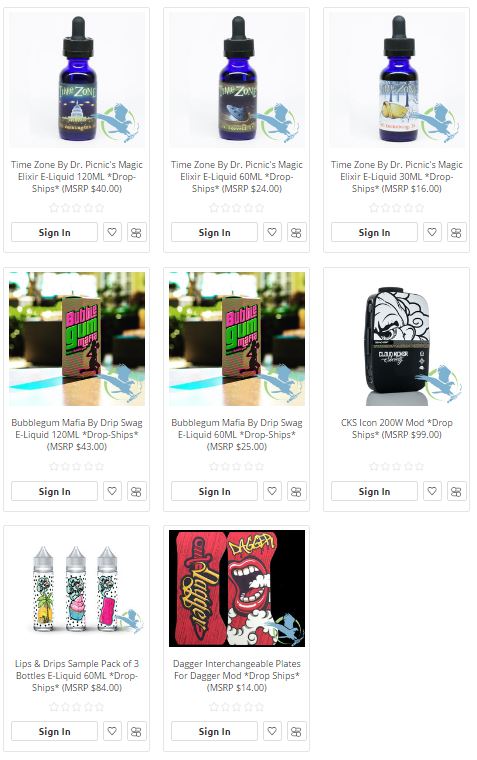
Task: Click compare icon for CKS Icon 200W Mod
Action: 456,491
